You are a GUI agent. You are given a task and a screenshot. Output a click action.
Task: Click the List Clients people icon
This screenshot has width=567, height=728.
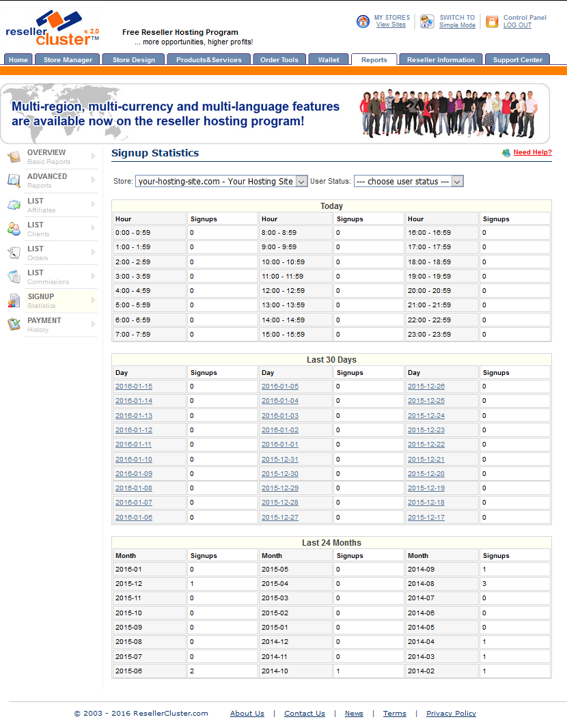click(x=14, y=228)
